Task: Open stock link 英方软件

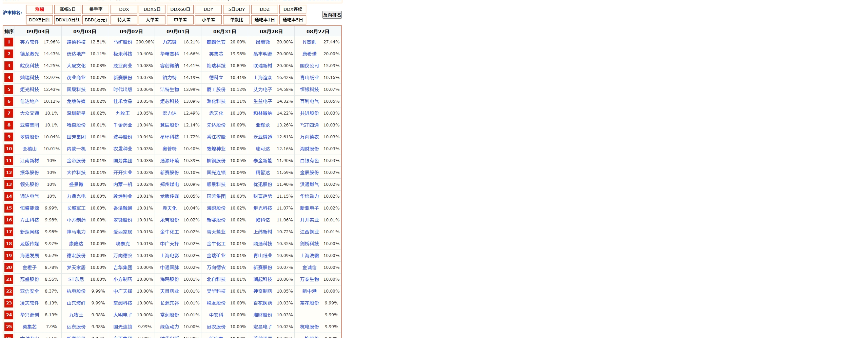Action: click(x=29, y=42)
